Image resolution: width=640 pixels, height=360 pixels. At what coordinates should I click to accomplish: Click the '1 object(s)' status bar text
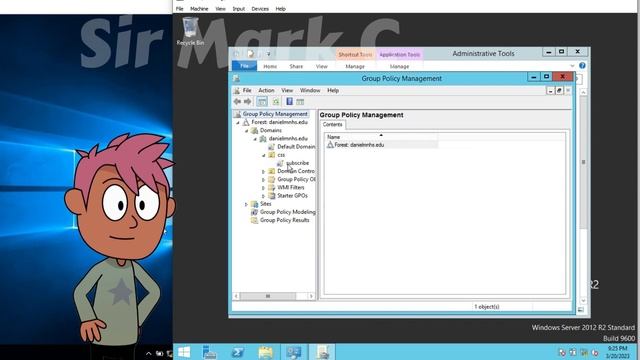tap(487, 307)
